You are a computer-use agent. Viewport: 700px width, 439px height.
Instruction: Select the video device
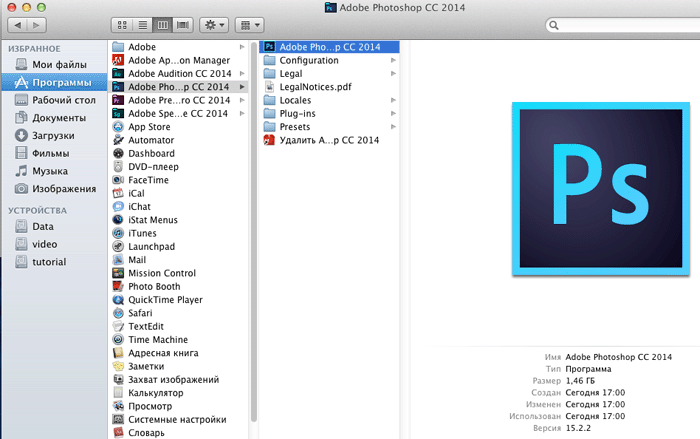[54, 244]
